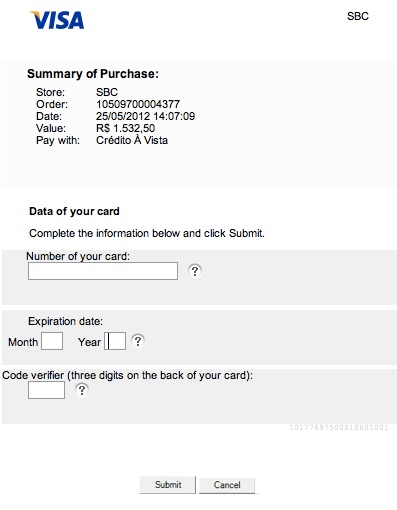Open the help icon next to expiration Year
The height and width of the screenshot is (510, 397).
(138, 341)
